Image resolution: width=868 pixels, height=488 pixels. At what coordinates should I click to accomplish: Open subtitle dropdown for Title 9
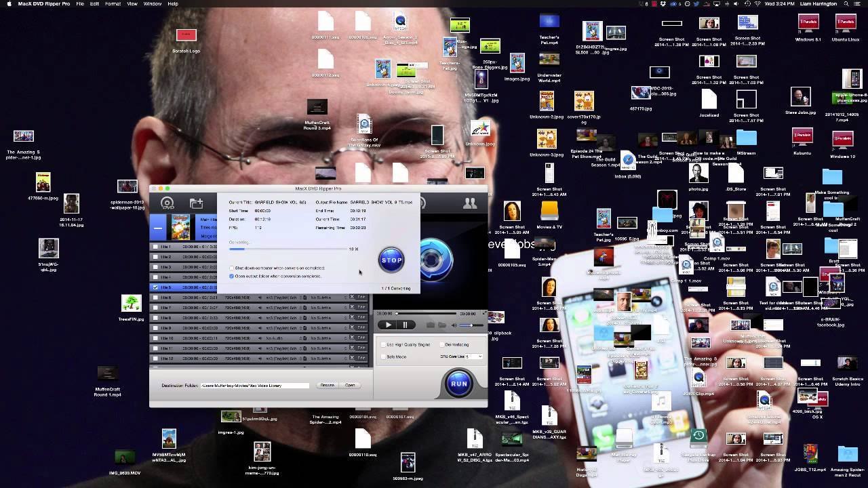(x=329, y=328)
